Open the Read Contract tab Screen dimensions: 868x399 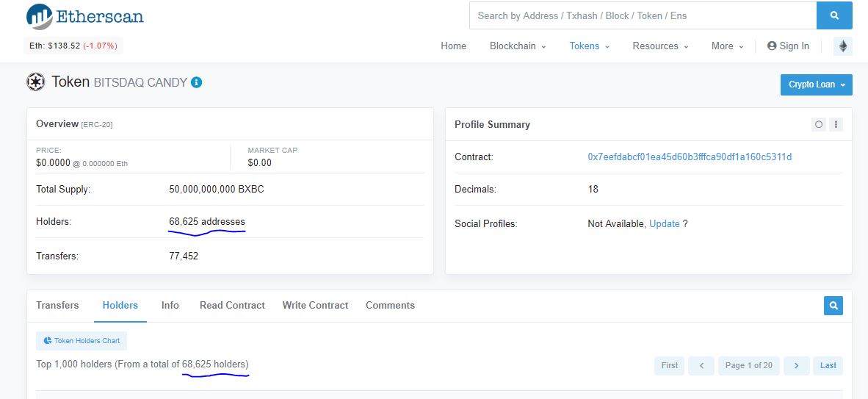click(x=232, y=306)
